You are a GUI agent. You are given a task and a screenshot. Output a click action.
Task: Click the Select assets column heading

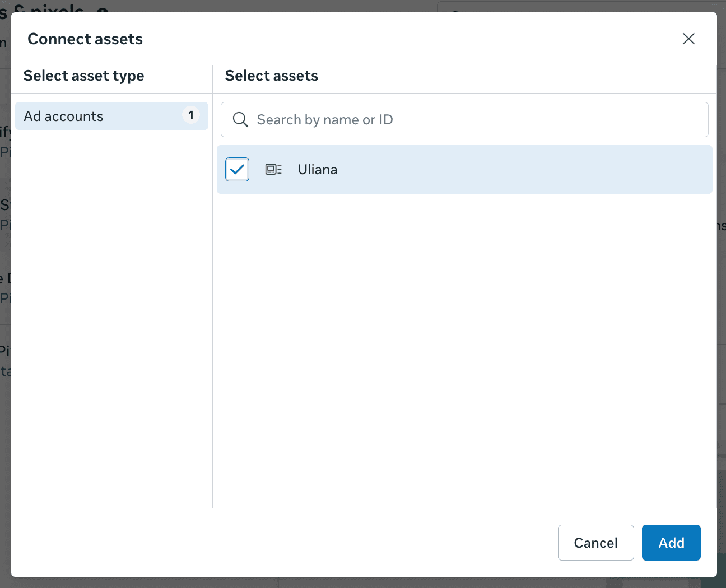click(x=271, y=76)
